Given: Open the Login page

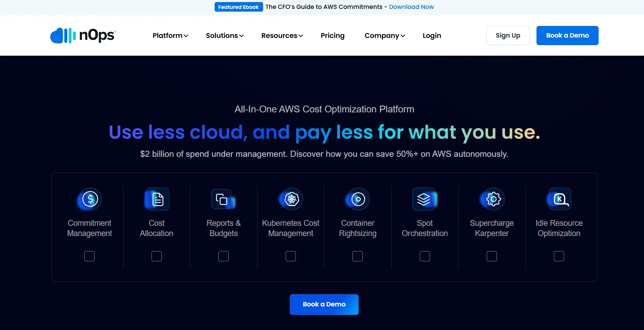Looking at the screenshot, I should tap(432, 36).
